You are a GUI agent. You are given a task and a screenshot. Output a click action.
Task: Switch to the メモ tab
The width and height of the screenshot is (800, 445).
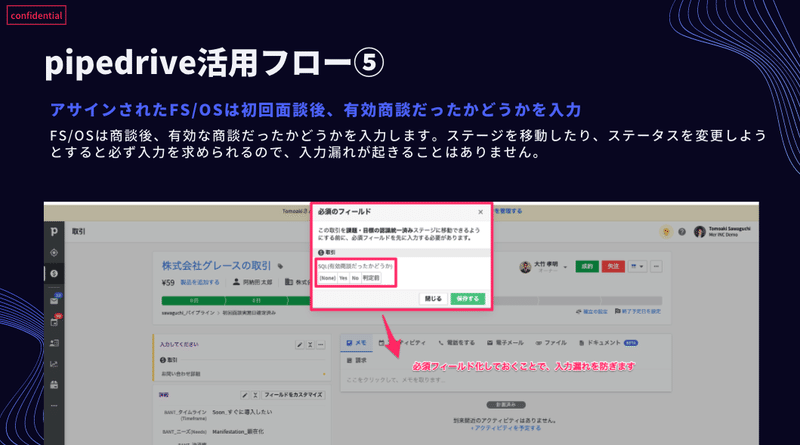(x=356, y=343)
